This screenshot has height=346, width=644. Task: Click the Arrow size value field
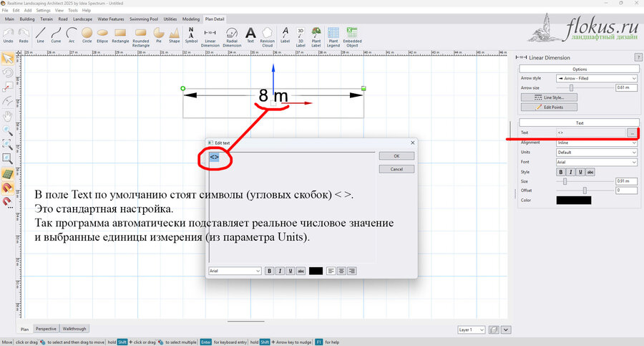tap(626, 87)
